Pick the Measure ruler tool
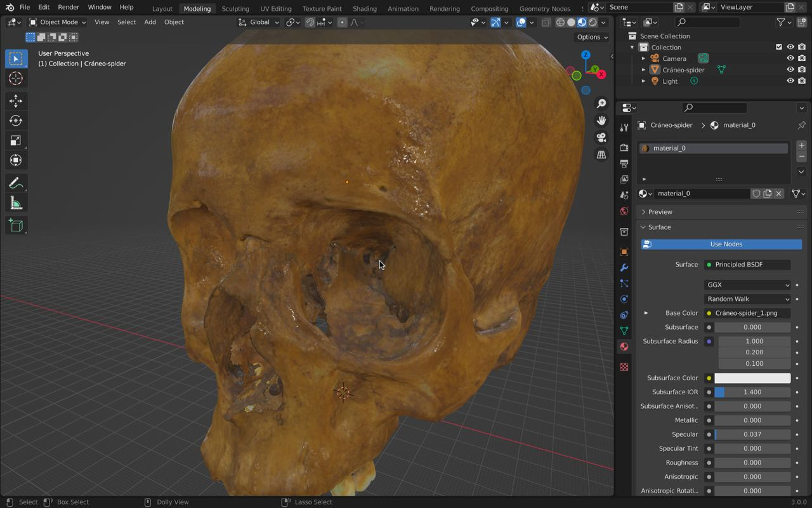Viewport: 812px width, 508px height. 16,203
